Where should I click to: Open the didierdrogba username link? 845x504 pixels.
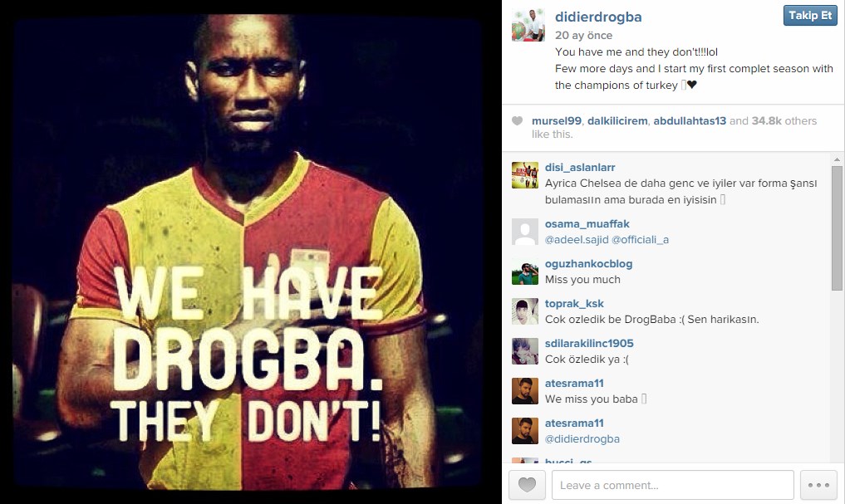(598, 17)
